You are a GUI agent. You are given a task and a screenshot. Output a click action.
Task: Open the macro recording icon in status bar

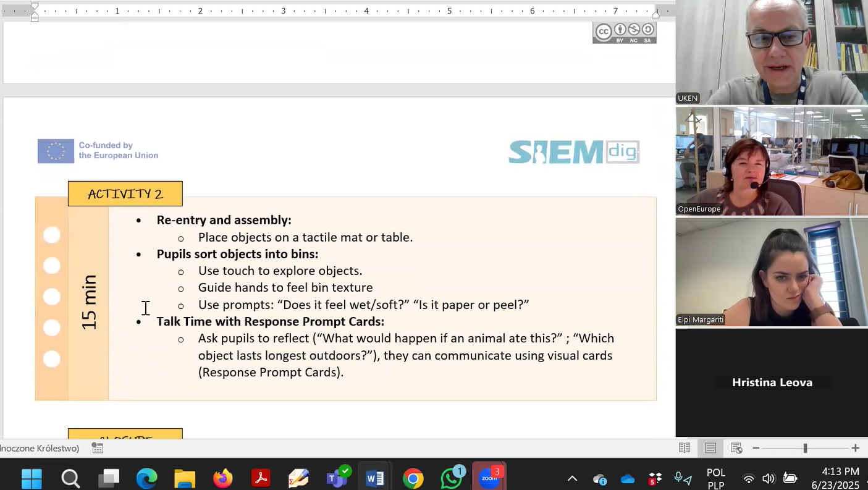[98, 448]
